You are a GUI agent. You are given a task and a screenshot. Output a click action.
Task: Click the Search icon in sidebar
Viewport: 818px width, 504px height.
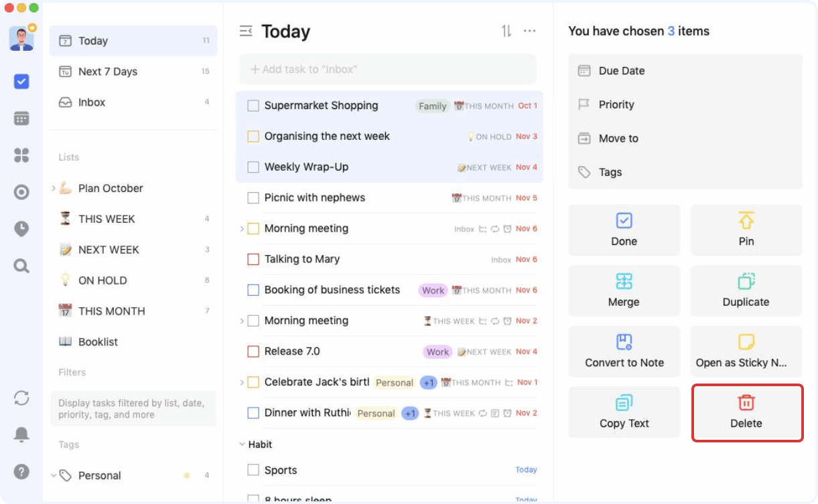tap(21, 266)
